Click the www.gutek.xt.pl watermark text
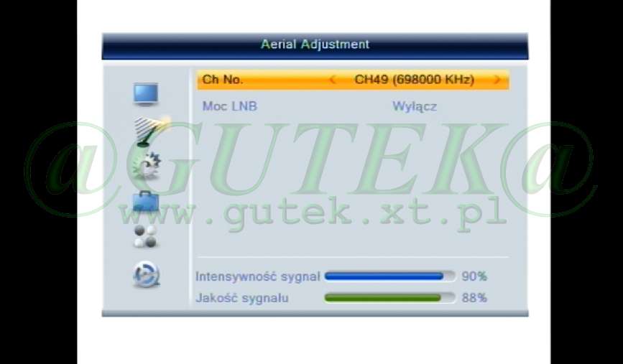This screenshot has width=623, height=364. pyautogui.click(x=314, y=215)
